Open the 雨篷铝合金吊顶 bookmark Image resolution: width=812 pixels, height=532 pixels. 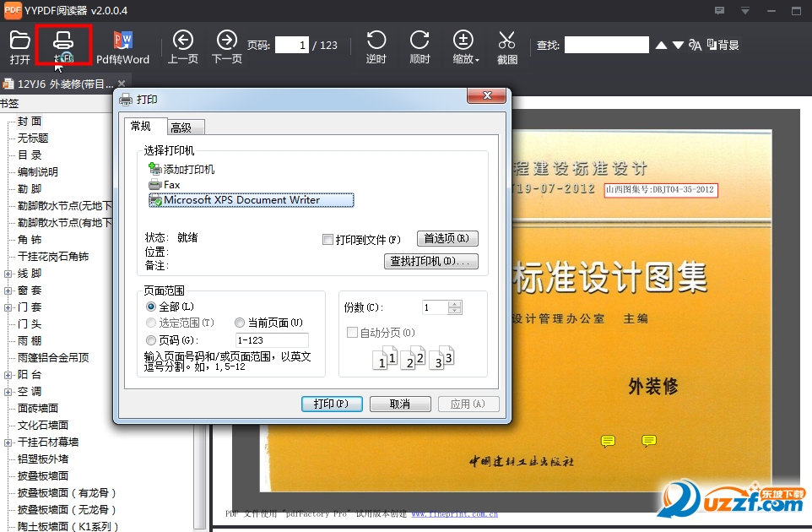(53, 357)
